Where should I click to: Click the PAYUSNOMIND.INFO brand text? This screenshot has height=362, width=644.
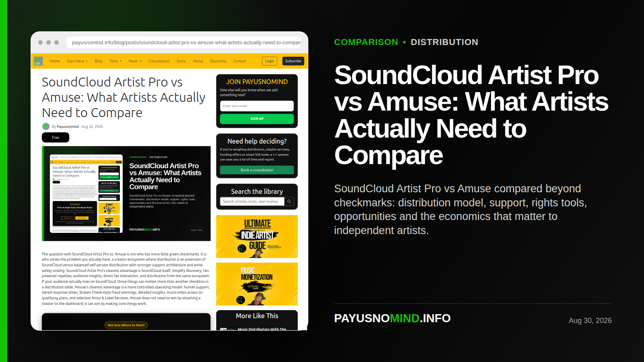[392, 318]
